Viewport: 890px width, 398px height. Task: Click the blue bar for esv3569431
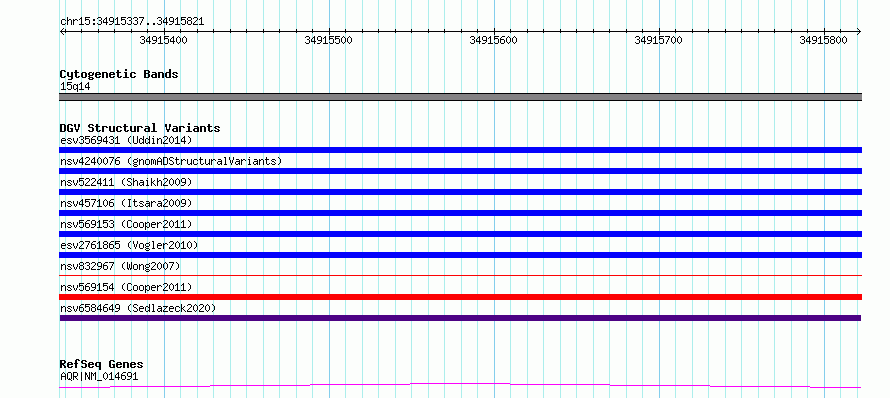coord(460,150)
